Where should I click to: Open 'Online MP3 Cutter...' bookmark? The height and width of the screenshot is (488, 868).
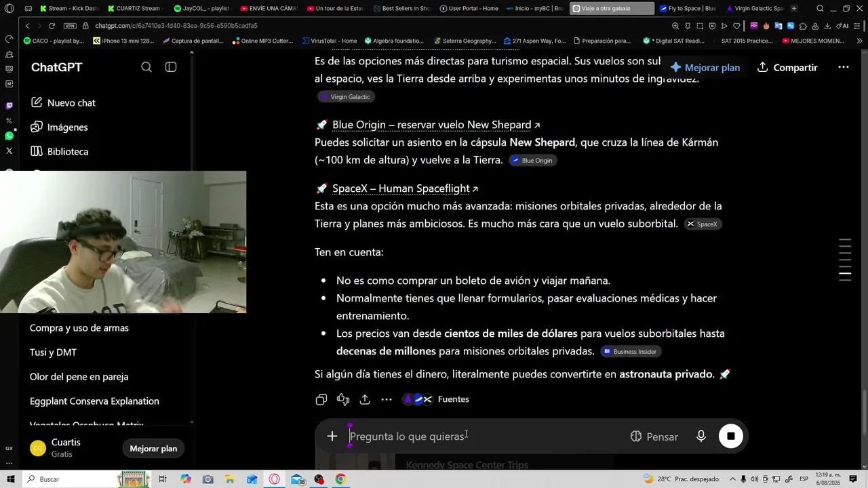[x=262, y=41]
